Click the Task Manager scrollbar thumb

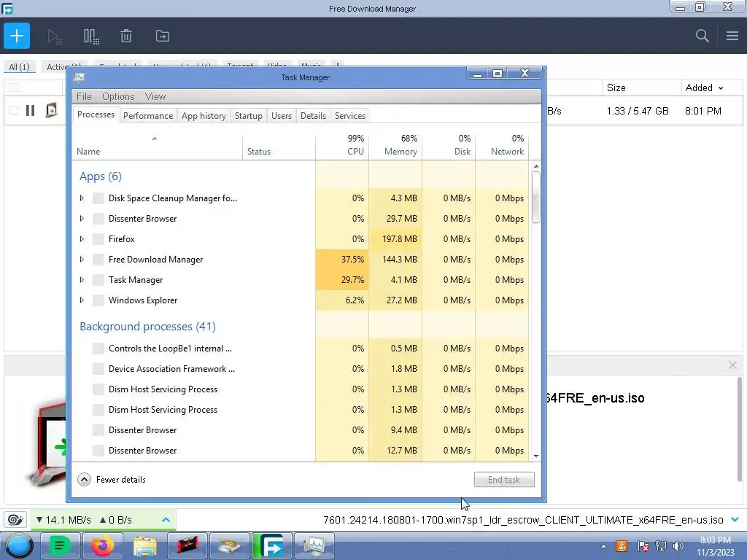[x=536, y=197]
